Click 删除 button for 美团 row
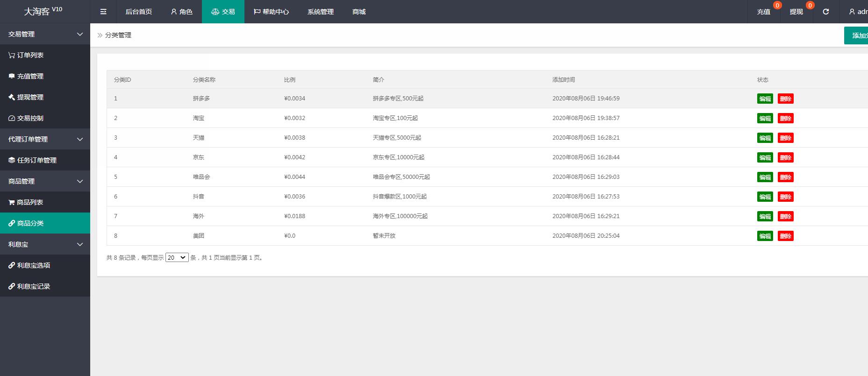Image resolution: width=868 pixels, height=376 pixels. [785, 236]
